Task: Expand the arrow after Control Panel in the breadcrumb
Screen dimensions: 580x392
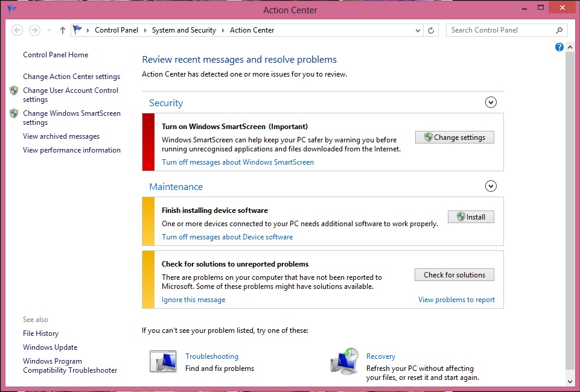Action: click(x=145, y=30)
